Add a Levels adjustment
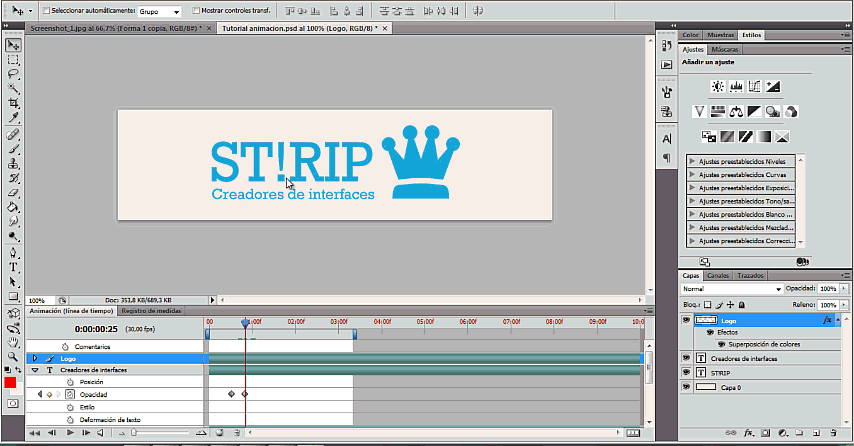Viewport: 854px width, 446px height. [736, 87]
